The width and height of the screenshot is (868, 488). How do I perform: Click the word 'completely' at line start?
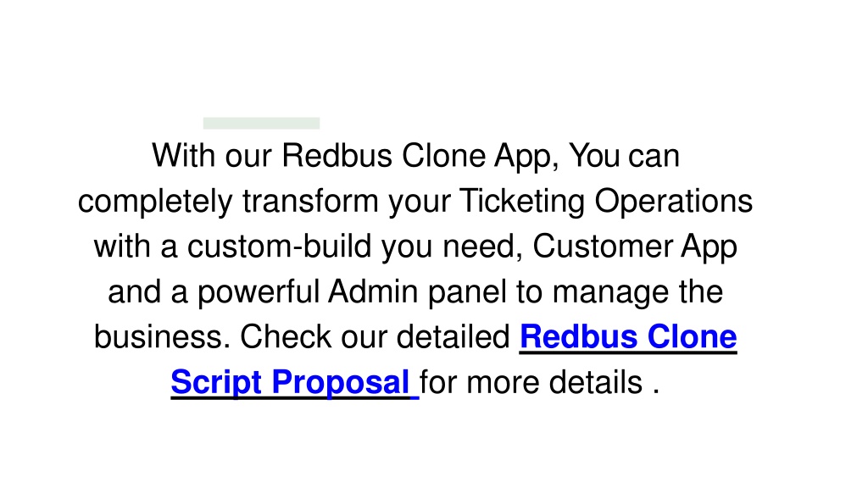point(155,202)
